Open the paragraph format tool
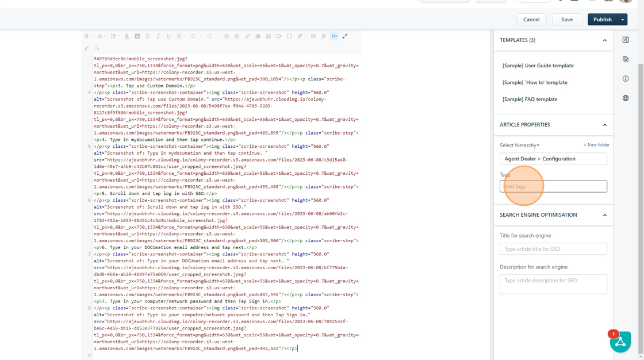This screenshot has width=644, height=360. pyautogui.click(x=87, y=36)
